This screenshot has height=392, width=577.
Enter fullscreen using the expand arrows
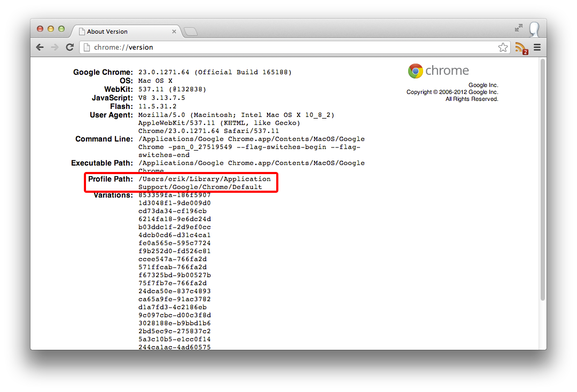tap(518, 28)
